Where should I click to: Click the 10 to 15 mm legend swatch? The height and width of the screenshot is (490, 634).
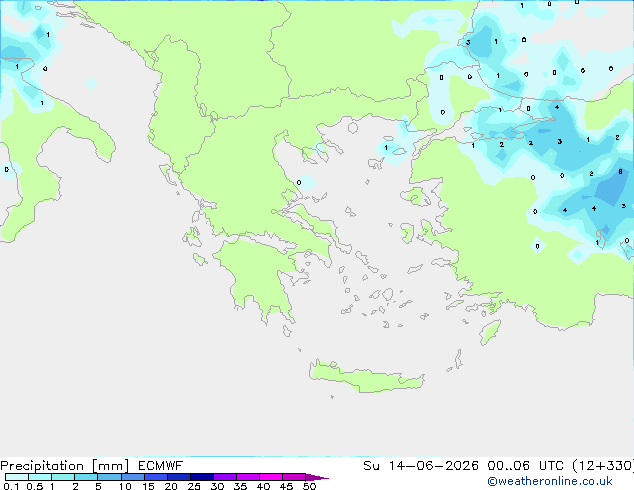[x=133, y=477]
